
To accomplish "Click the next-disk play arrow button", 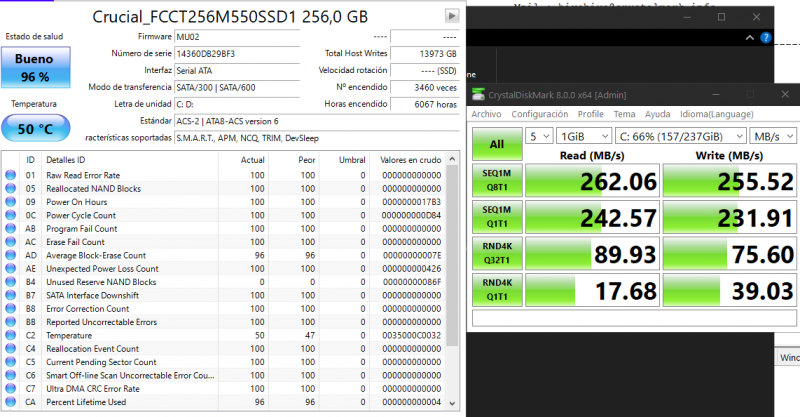I will [452, 16].
